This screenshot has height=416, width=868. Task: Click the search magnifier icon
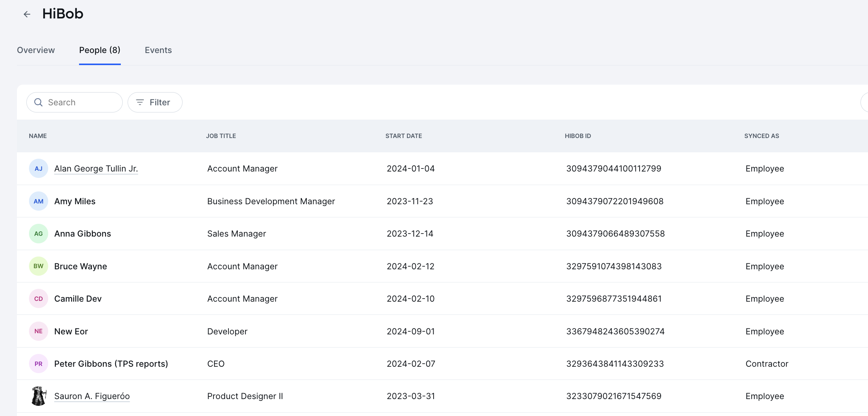(38, 102)
